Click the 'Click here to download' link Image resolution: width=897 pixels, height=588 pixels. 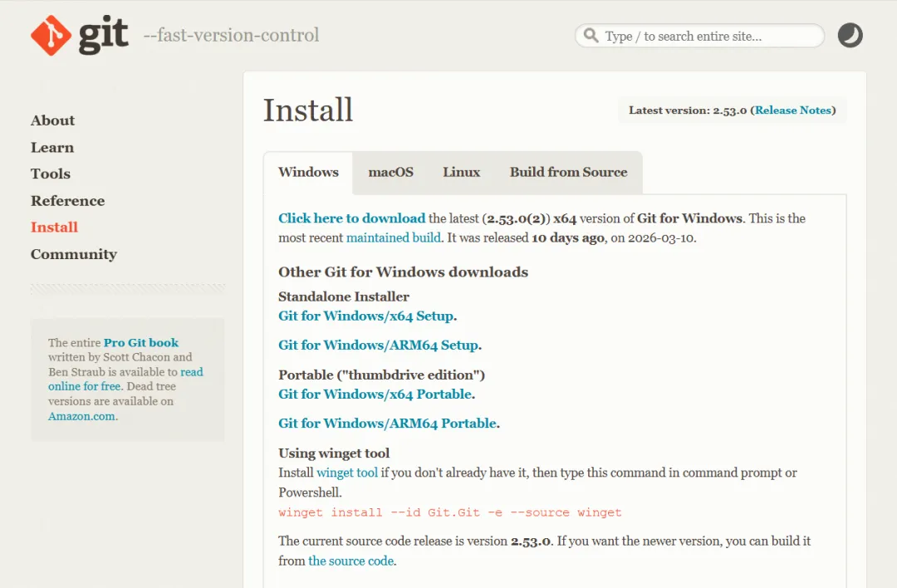coord(352,218)
